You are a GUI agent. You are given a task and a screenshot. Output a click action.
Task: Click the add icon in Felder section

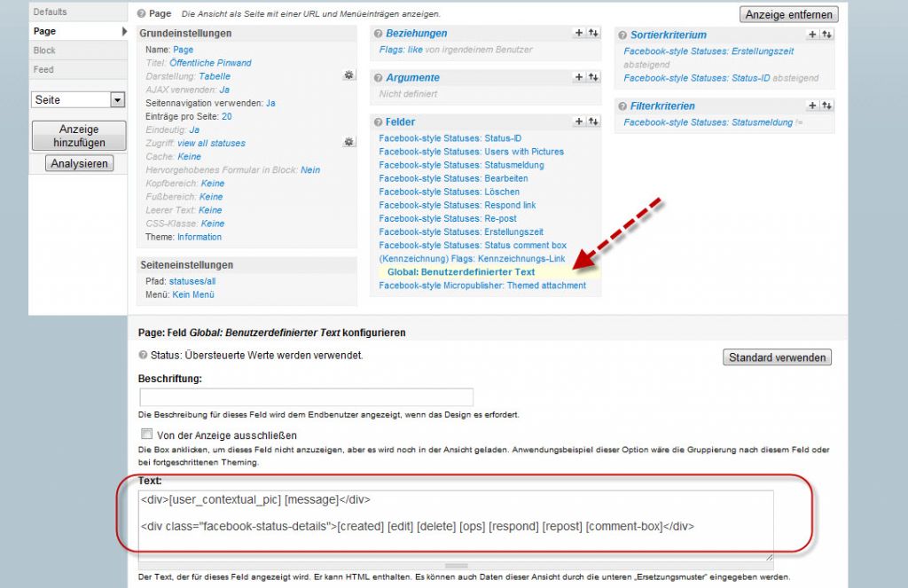(578, 122)
